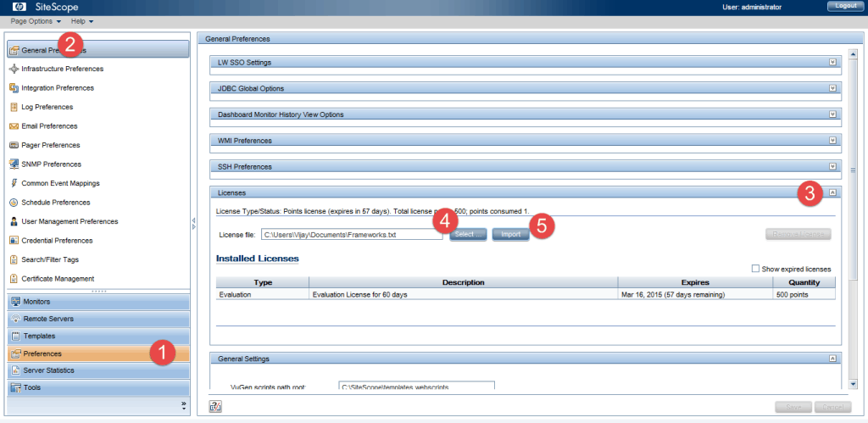Enable Show expired licenses checkbox

click(755, 269)
